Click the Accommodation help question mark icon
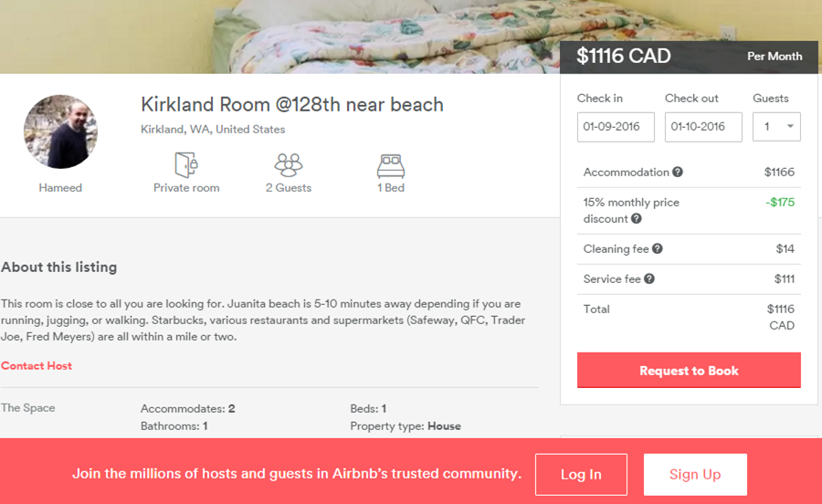This screenshot has height=504, width=822. point(678,172)
